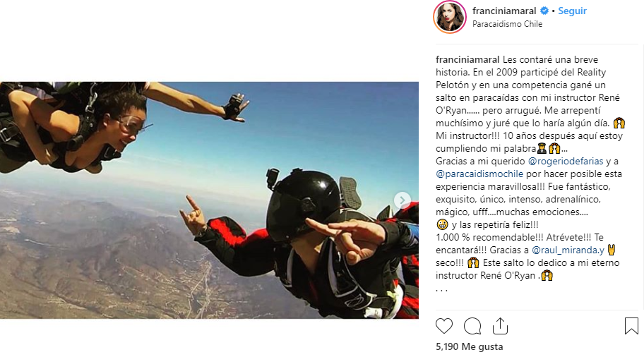Open the Paracaidismo Chile location
Image resolution: width=644 pixels, height=357 pixels.
(507, 24)
